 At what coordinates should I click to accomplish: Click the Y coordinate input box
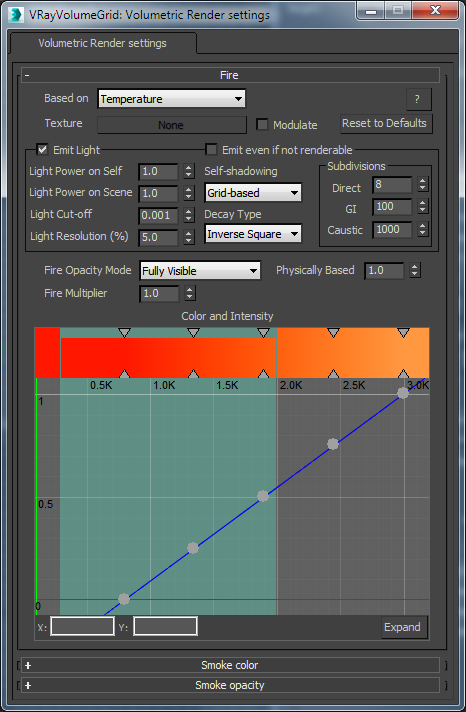click(165, 627)
